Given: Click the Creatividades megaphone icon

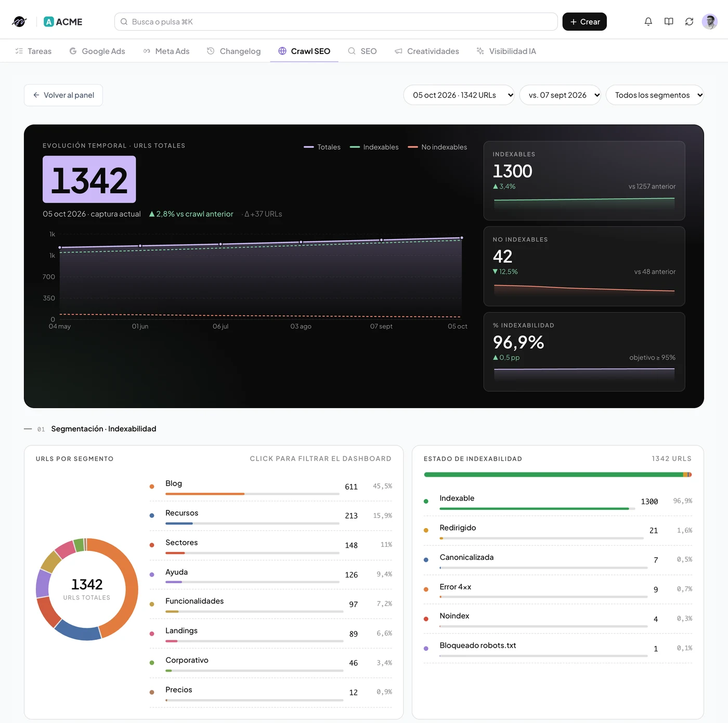Looking at the screenshot, I should pos(398,51).
